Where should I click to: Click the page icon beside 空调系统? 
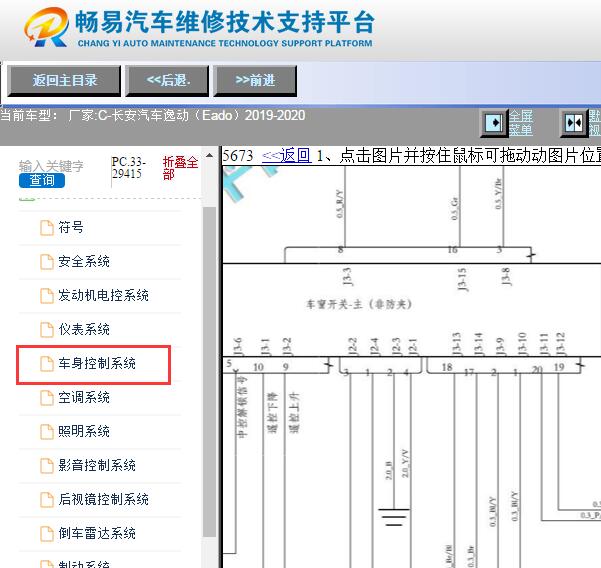click(x=47, y=398)
